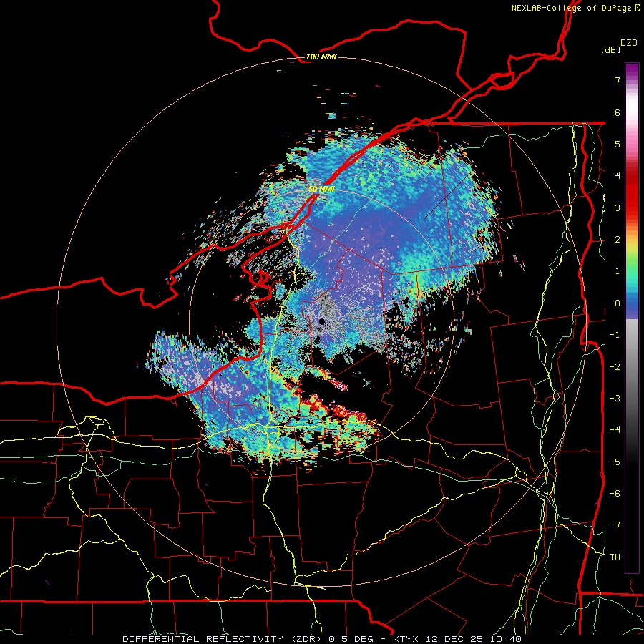Viewport: 644px width, 644px height.
Task: Click the 6 value on color scale
Action: (x=618, y=112)
